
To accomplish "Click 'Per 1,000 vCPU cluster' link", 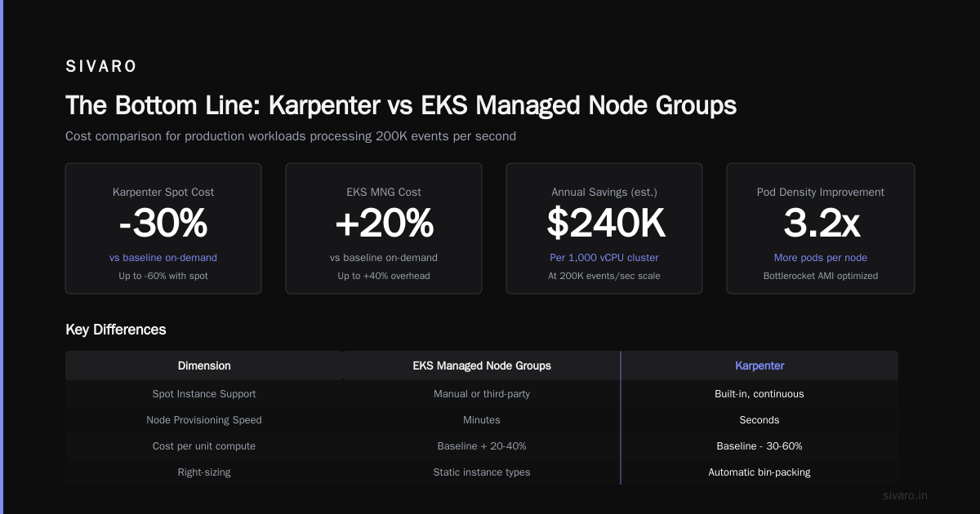I will (x=604, y=258).
